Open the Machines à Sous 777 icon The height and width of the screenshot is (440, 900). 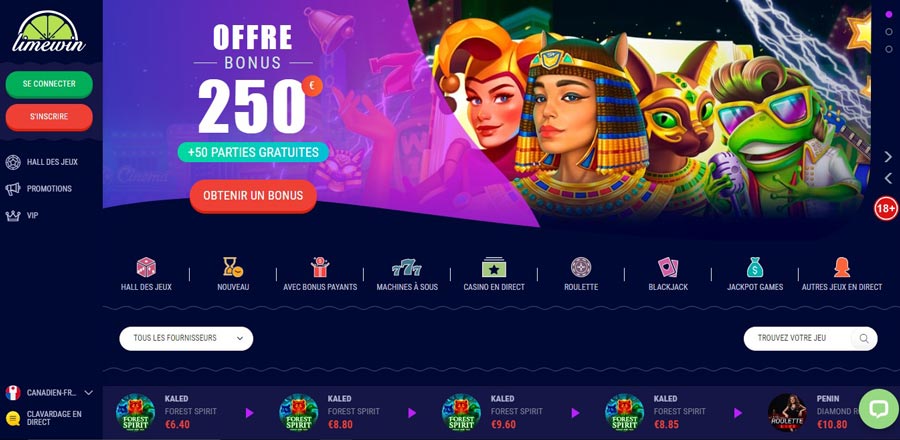[x=407, y=268]
